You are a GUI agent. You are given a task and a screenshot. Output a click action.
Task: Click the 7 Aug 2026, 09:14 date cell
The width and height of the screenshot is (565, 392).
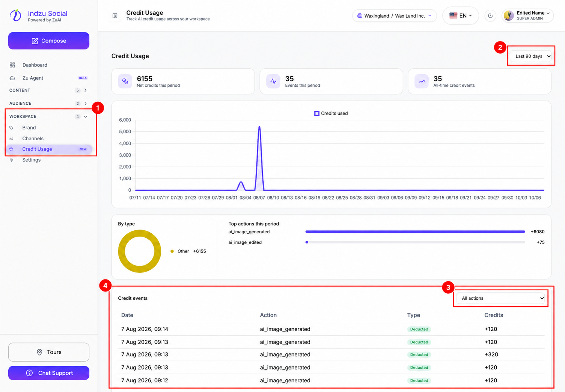[x=145, y=329]
